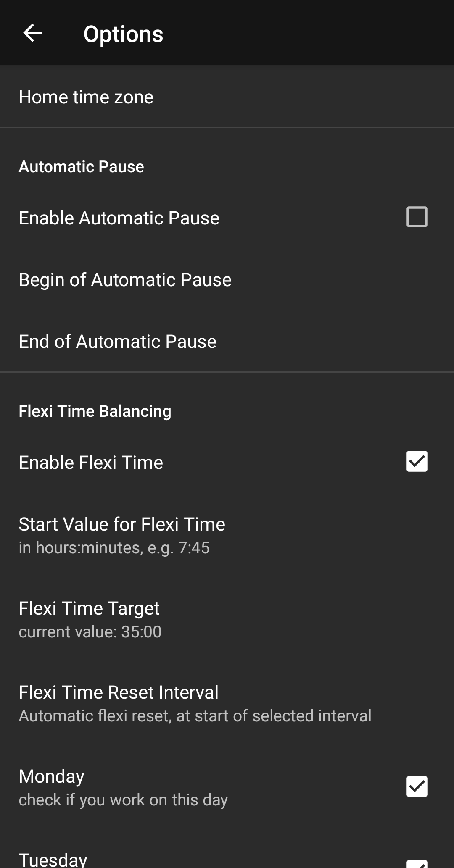454x868 pixels.
Task: Select the Monday row label
Action: [52, 776]
